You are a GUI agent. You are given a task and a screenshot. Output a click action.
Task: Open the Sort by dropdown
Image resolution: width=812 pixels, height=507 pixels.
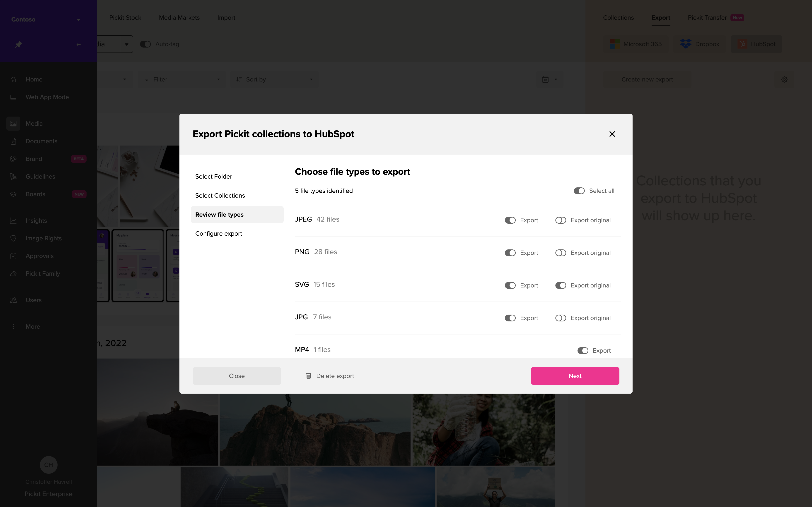point(274,79)
